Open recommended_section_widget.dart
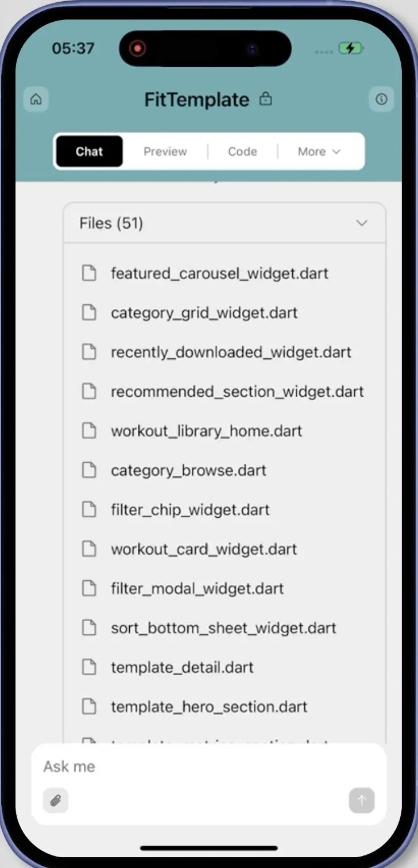418x868 pixels. (x=237, y=391)
